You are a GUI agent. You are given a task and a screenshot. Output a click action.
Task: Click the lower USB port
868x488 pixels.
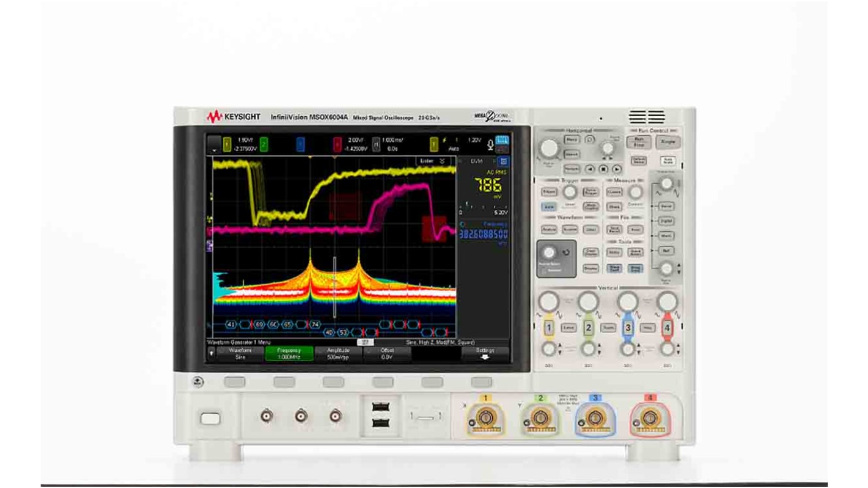coord(380,423)
